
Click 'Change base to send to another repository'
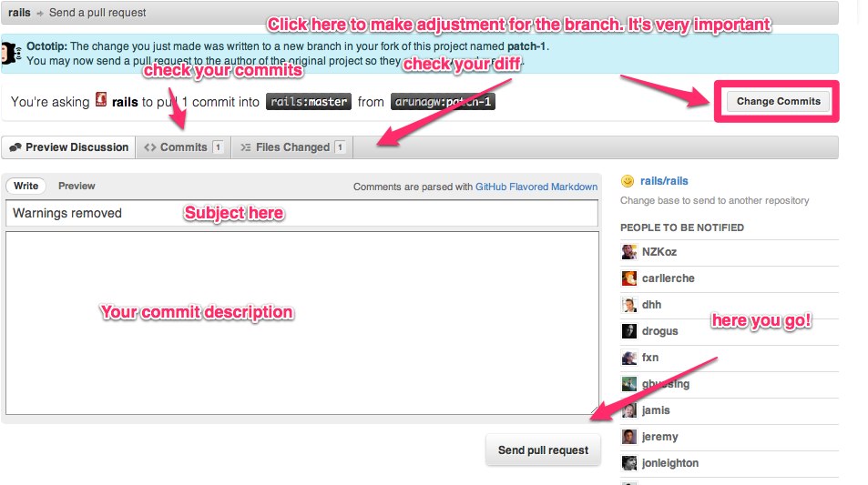coord(715,200)
